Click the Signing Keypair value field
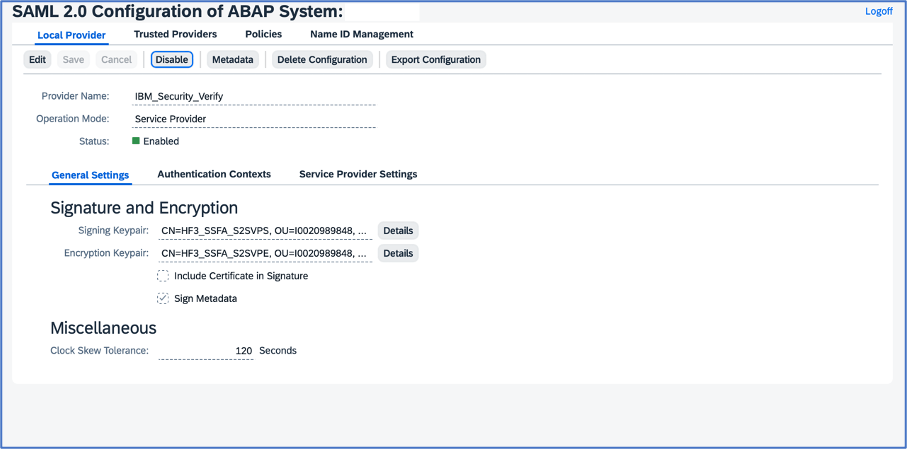The height and width of the screenshot is (450, 908). point(265,231)
